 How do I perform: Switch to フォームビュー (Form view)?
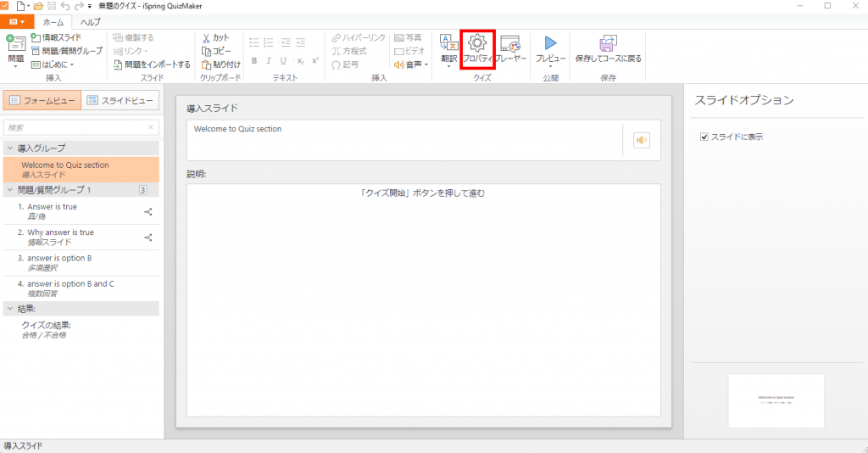tap(42, 101)
